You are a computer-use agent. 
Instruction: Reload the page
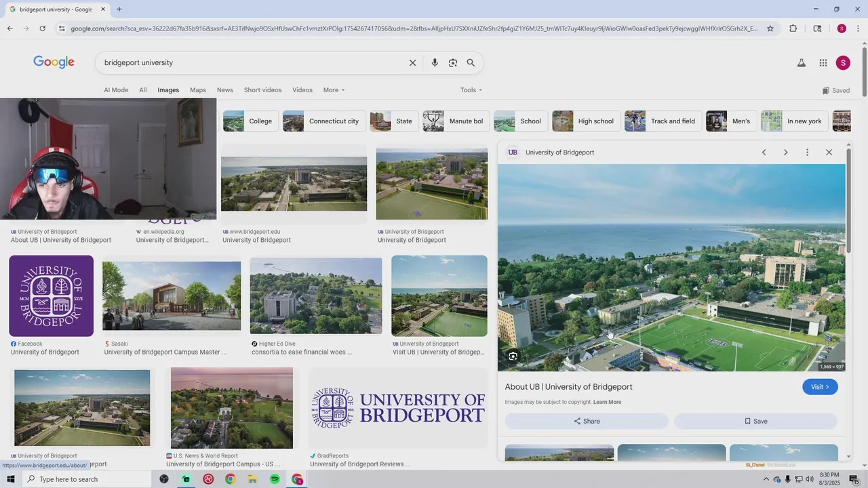click(x=42, y=28)
